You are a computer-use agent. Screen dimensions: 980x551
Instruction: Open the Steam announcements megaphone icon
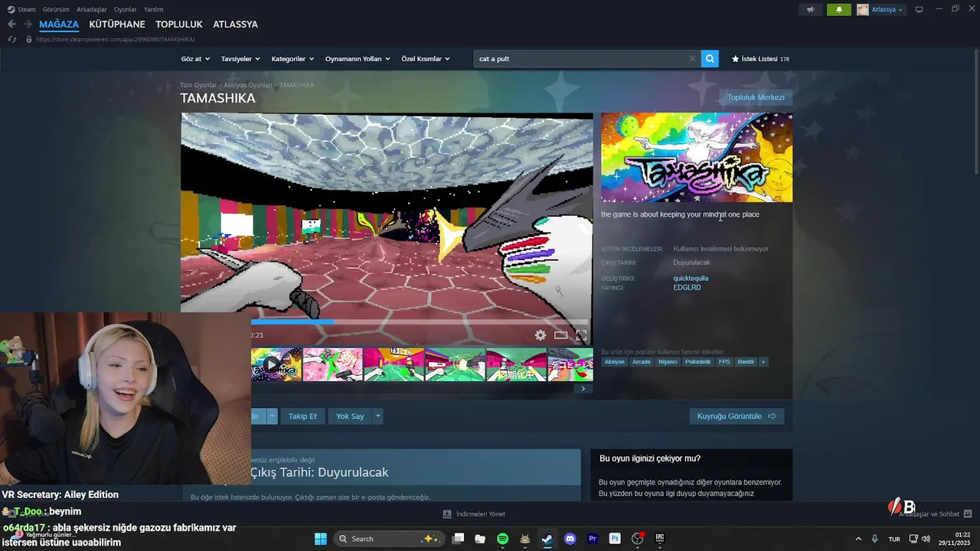coord(810,9)
